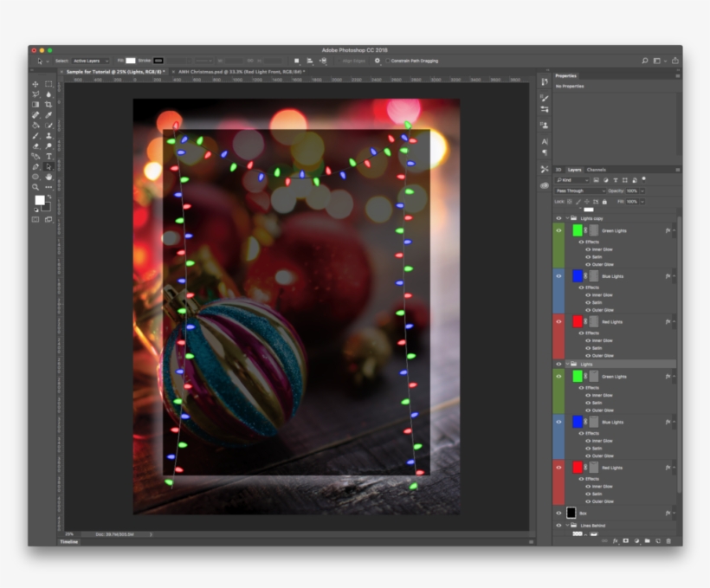
Task: Hide the Box layer
Action: tap(558, 514)
